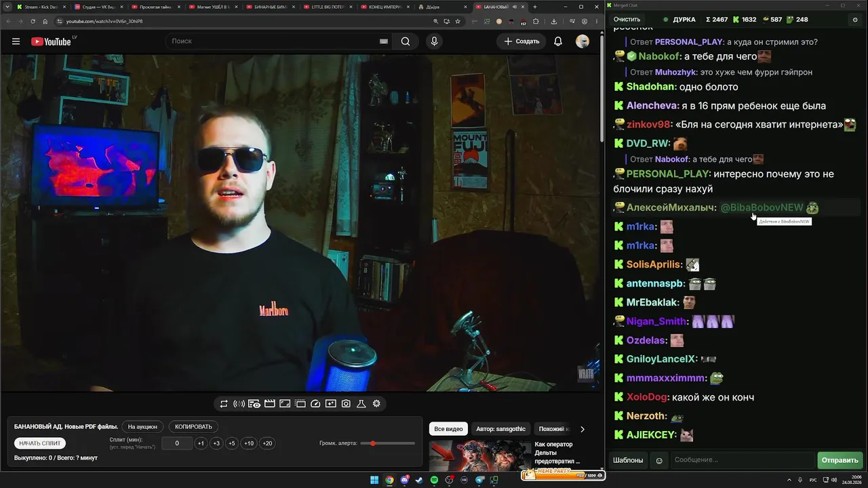Open the on-screen keyboard in search box
Screen dimensions: 868x488
click(x=383, y=41)
